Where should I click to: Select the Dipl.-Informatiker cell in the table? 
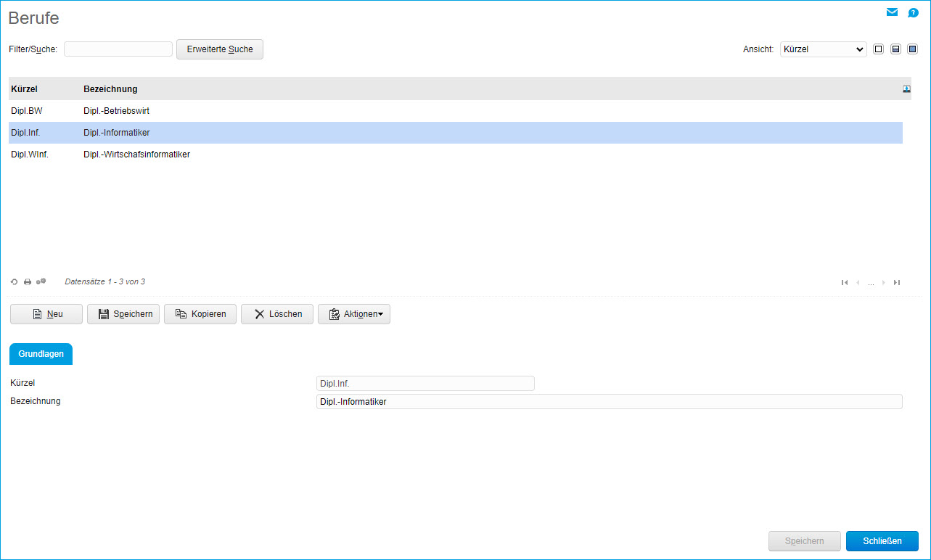click(x=117, y=133)
